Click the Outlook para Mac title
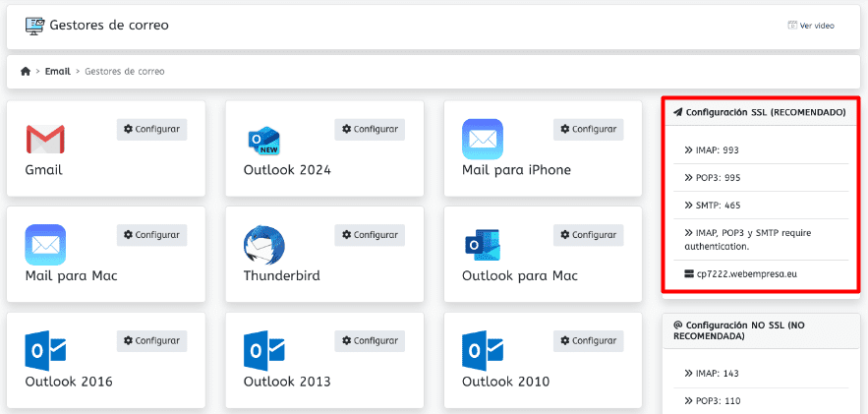Screen dimensions: 868x414 click(x=520, y=275)
